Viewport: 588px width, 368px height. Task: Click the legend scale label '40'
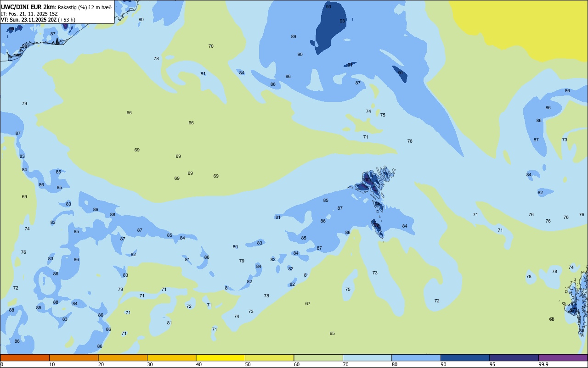pos(199,364)
